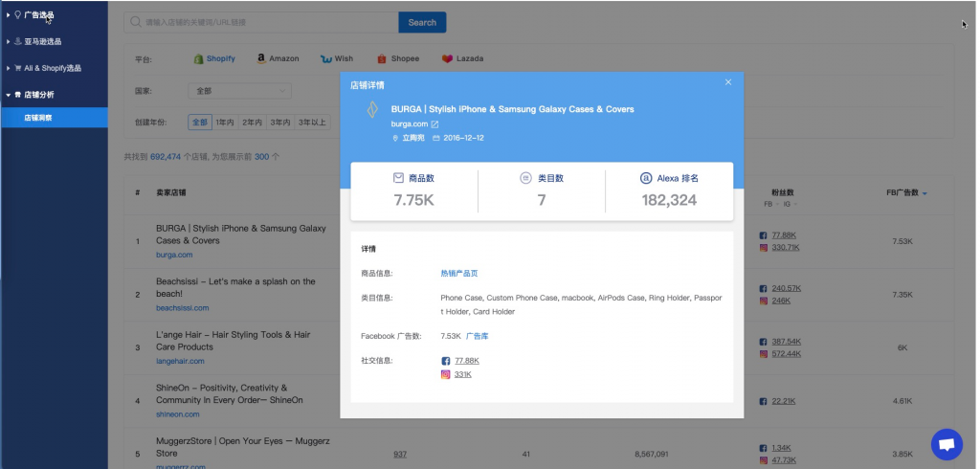This screenshot has width=980, height=469.
Task: Select Shopee platform filter
Action: tap(398, 58)
